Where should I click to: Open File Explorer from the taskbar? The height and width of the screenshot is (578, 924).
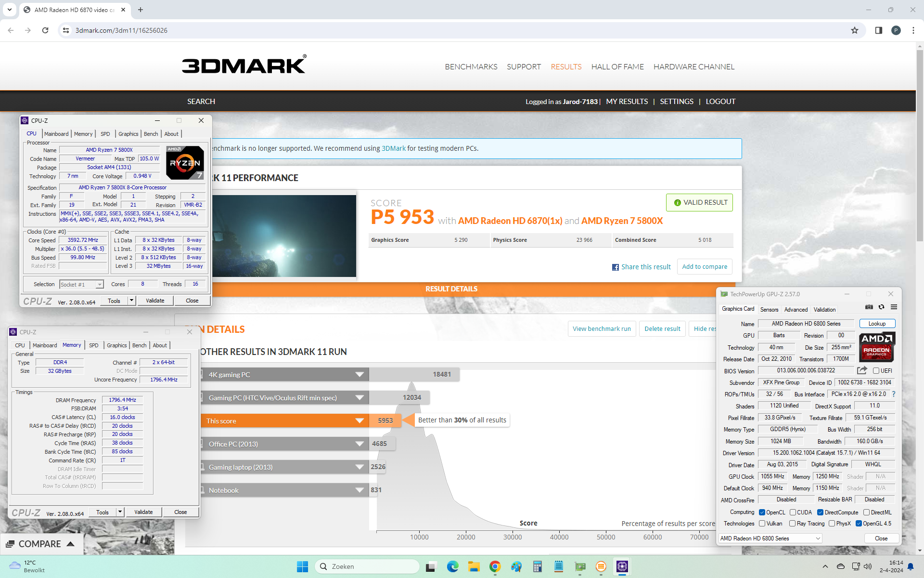(474, 566)
